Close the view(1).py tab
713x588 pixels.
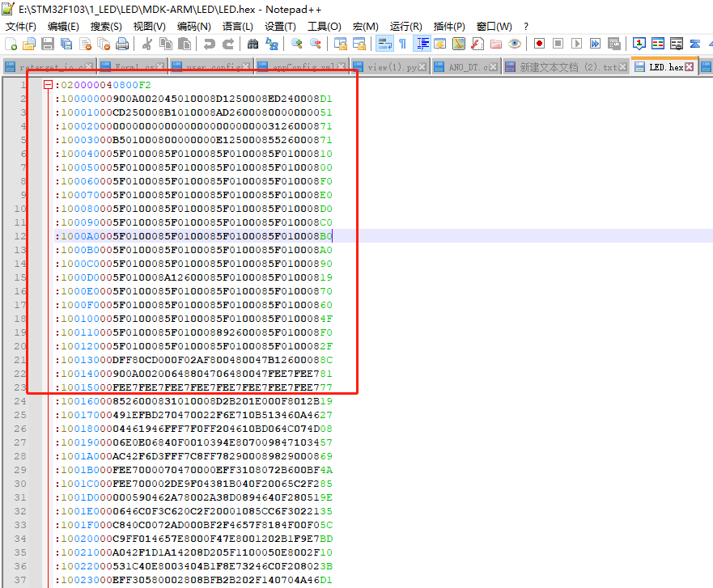tap(422, 67)
